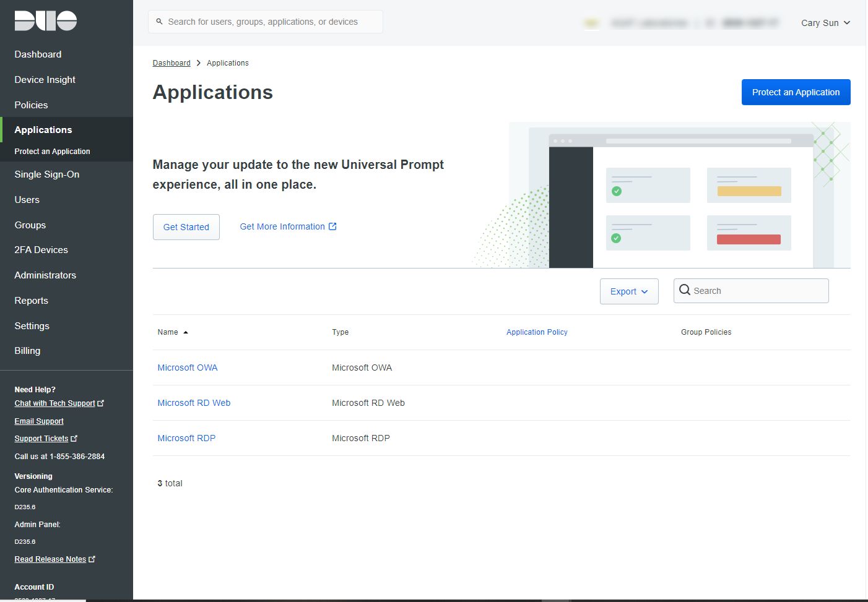
Task: Click the Protect an Application button
Action: (x=796, y=92)
